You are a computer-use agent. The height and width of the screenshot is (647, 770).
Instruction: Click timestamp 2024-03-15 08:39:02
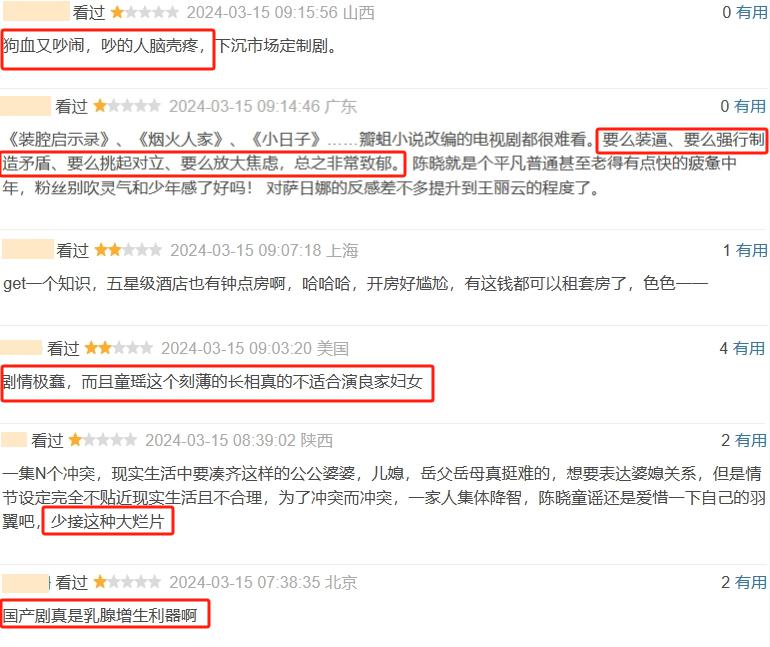(220, 440)
